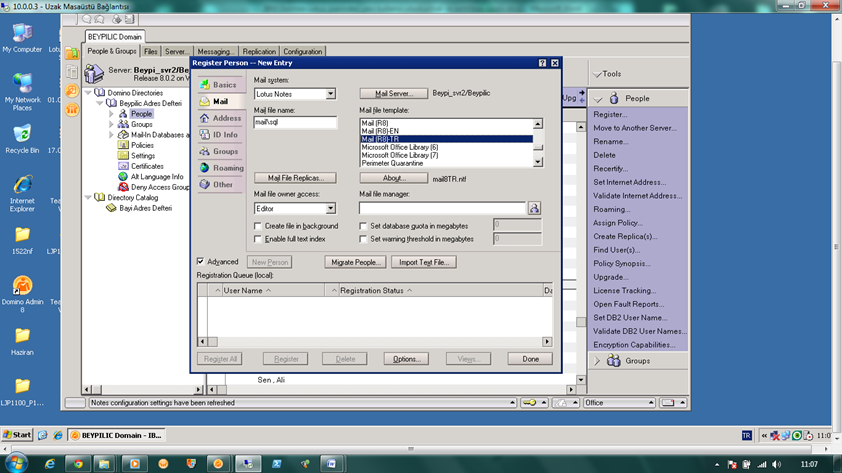842x473 pixels.
Task: Open the address picker for mail file manager
Action: 534,208
